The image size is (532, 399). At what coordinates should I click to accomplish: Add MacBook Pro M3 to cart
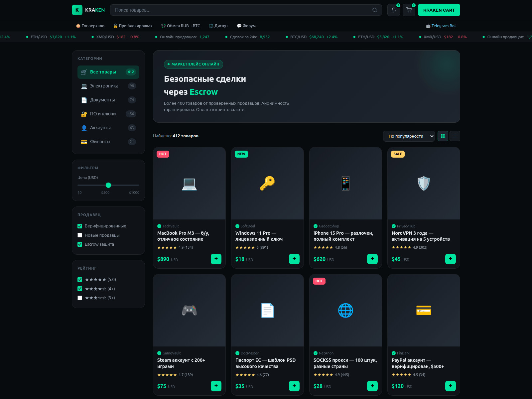pyautogui.click(x=216, y=259)
